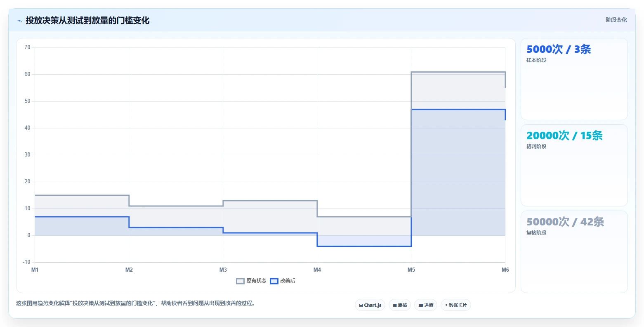Click the M3 x-axis label

click(223, 270)
